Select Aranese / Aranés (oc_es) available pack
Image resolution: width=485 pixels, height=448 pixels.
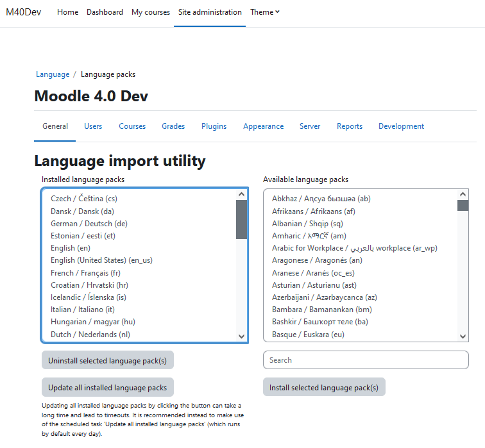(x=361, y=273)
